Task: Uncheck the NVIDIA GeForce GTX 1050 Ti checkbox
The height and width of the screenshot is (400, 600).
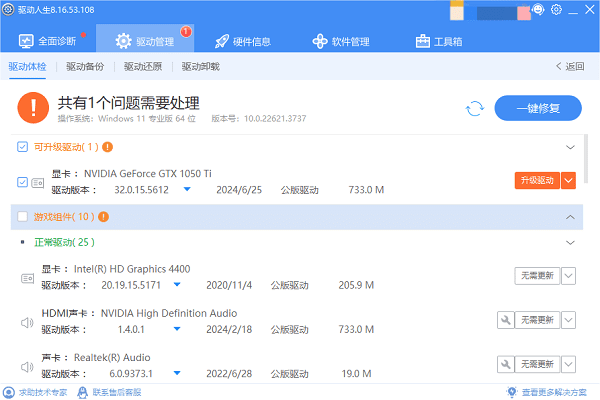Action: [23, 182]
